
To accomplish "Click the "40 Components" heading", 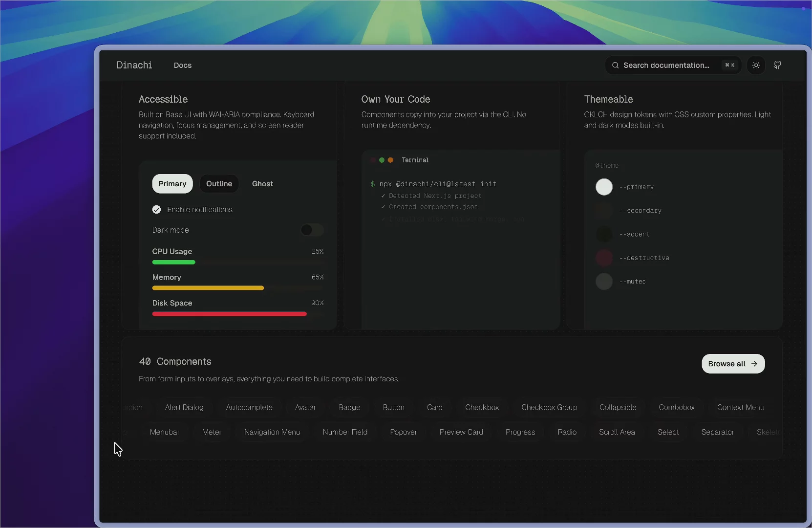I will coord(175,361).
